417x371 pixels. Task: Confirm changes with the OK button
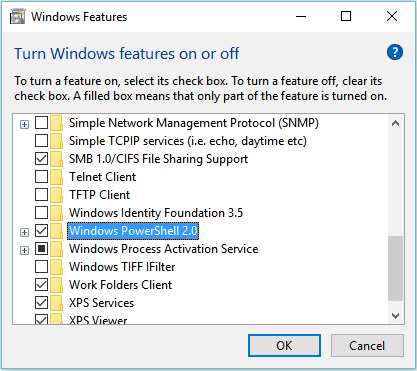coord(284,346)
